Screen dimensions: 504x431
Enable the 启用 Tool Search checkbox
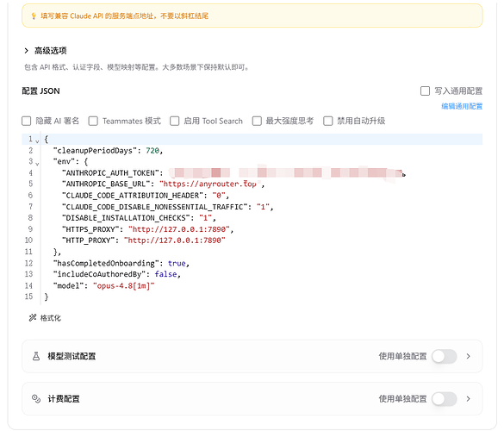(175, 121)
